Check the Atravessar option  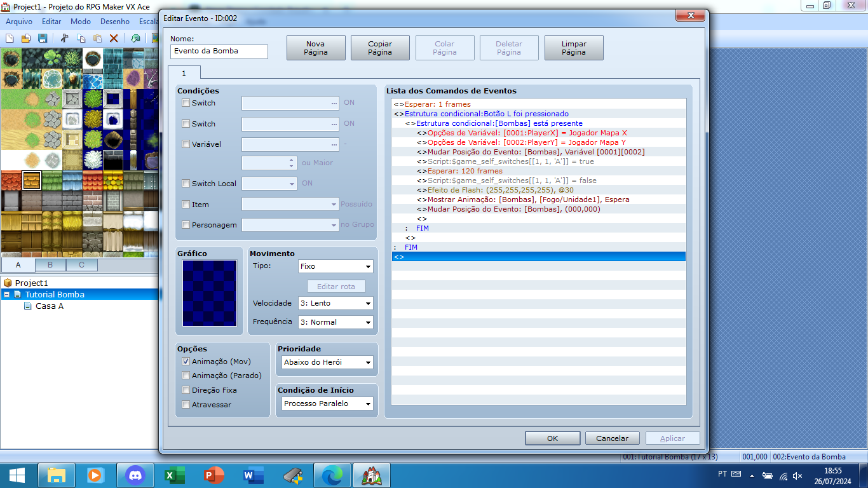(186, 405)
